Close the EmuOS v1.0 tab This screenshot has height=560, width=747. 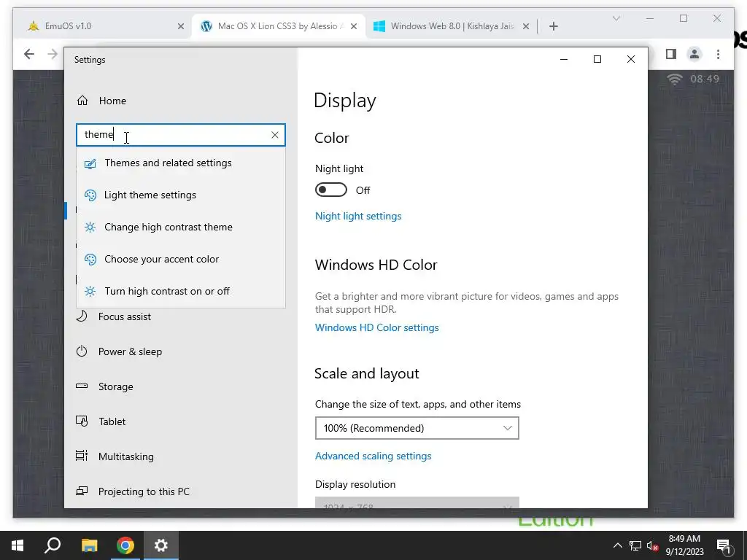181,27
